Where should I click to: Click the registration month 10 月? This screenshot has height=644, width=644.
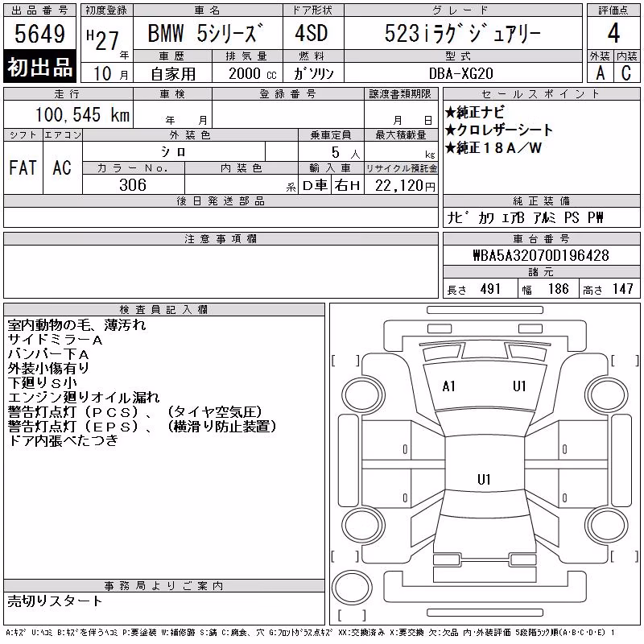click(110, 74)
